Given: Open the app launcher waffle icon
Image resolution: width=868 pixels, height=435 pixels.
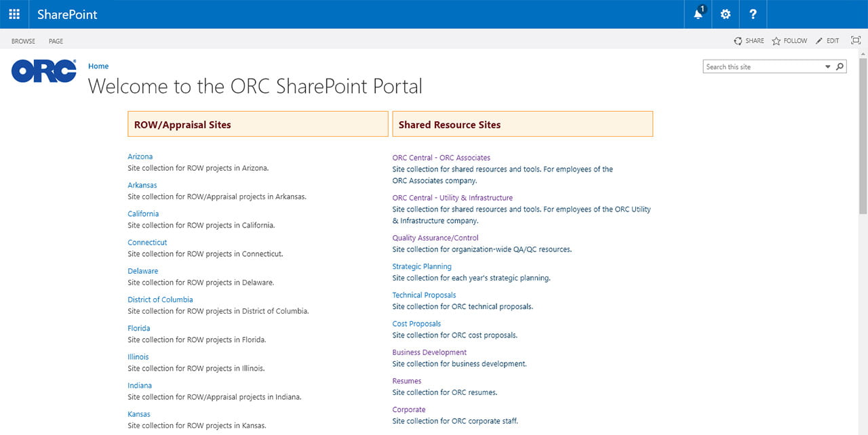Looking at the screenshot, I should [14, 14].
